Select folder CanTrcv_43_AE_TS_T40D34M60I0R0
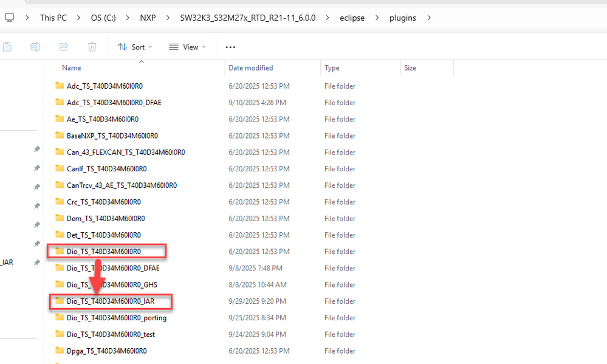The height and width of the screenshot is (364, 607). 122,185
